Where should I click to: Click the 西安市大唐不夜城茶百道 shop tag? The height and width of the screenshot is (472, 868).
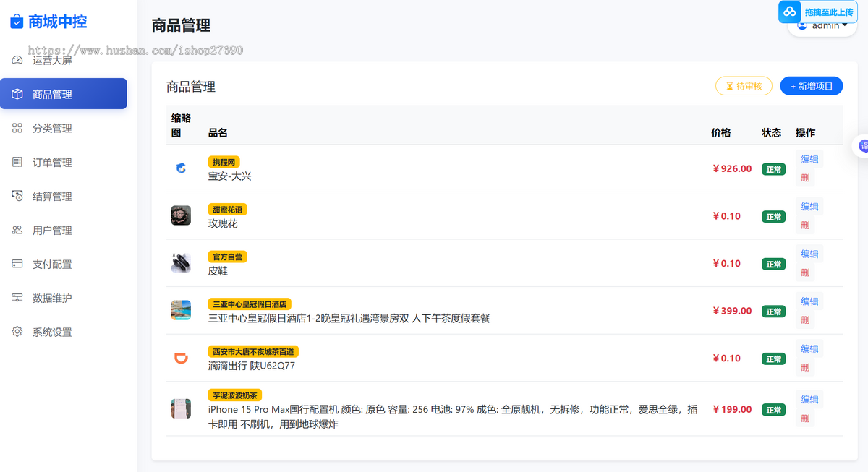pyautogui.click(x=253, y=351)
